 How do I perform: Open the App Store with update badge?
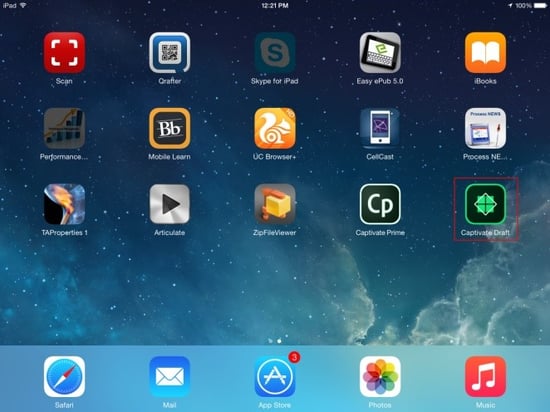click(x=275, y=377)
